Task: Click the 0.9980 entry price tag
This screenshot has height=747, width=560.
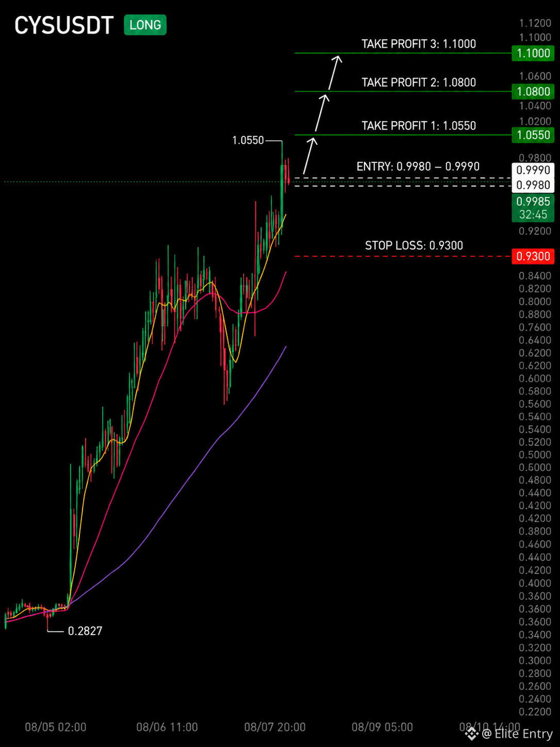Action: [533, 185]
